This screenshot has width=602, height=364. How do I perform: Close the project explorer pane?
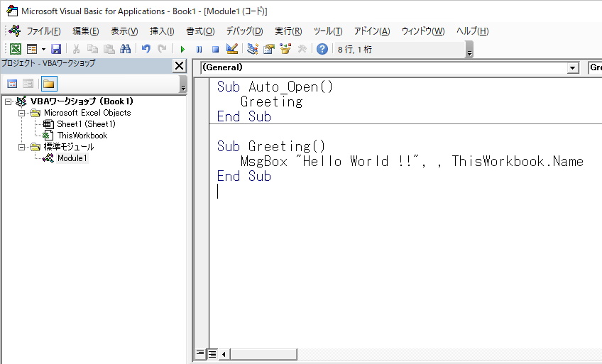180,65
